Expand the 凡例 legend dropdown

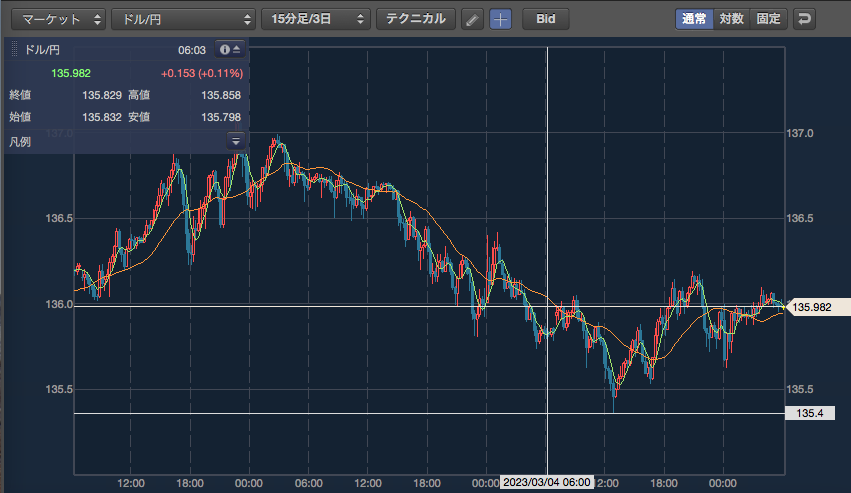coord(236,141)
